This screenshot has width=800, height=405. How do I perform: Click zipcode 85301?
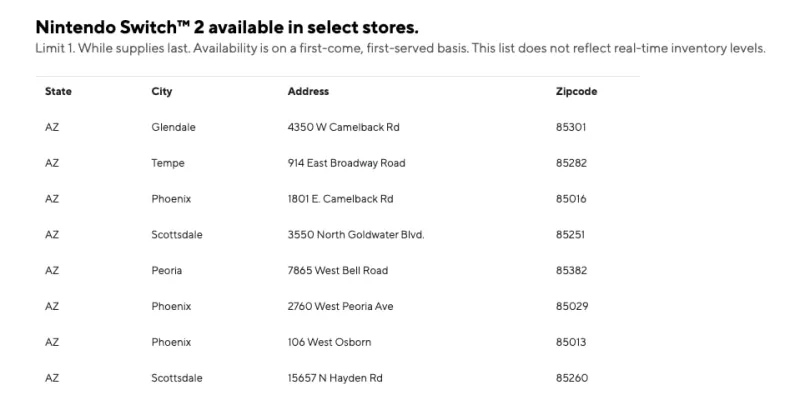coord(570,127)
